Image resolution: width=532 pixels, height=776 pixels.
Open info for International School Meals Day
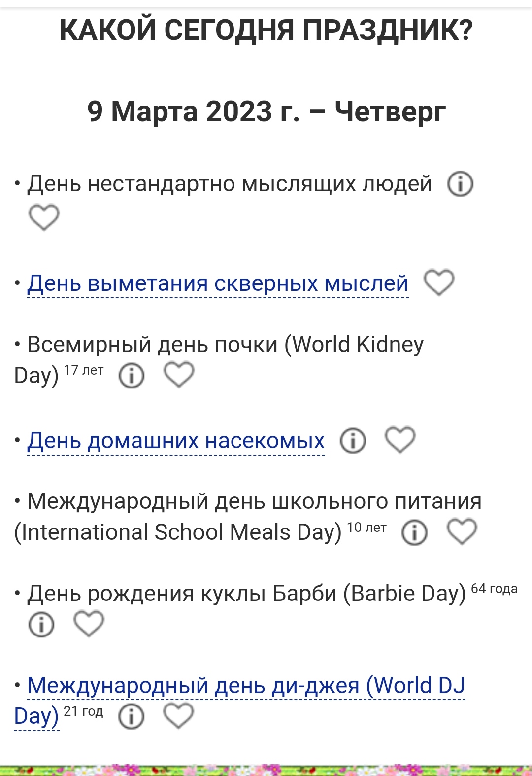point(414,532)
